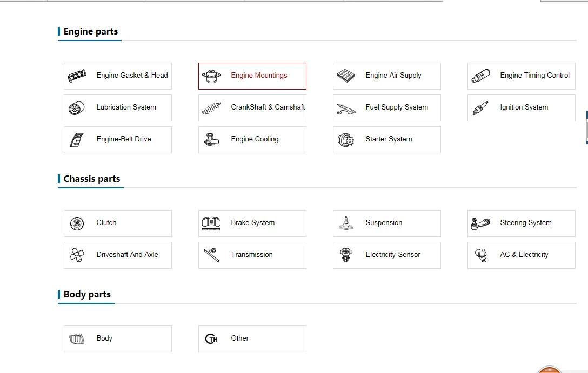Click the Engine Gasket & Head icon
This screenshot has height=373, width=588.
coord(77,76)
